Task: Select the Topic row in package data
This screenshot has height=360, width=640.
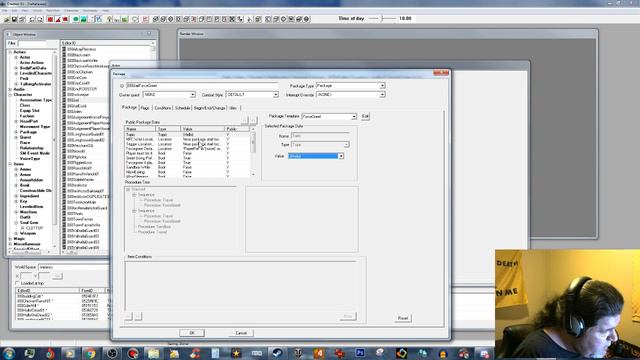Action: [187, 134]
